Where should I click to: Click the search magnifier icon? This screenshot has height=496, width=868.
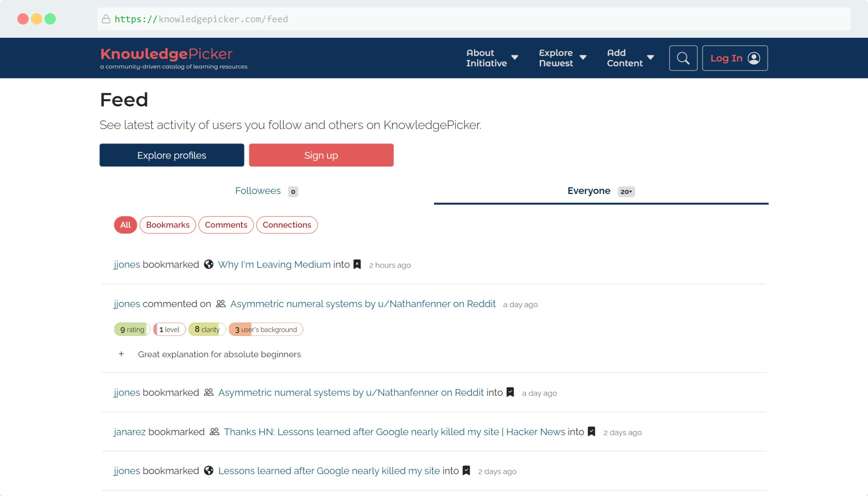683,58
